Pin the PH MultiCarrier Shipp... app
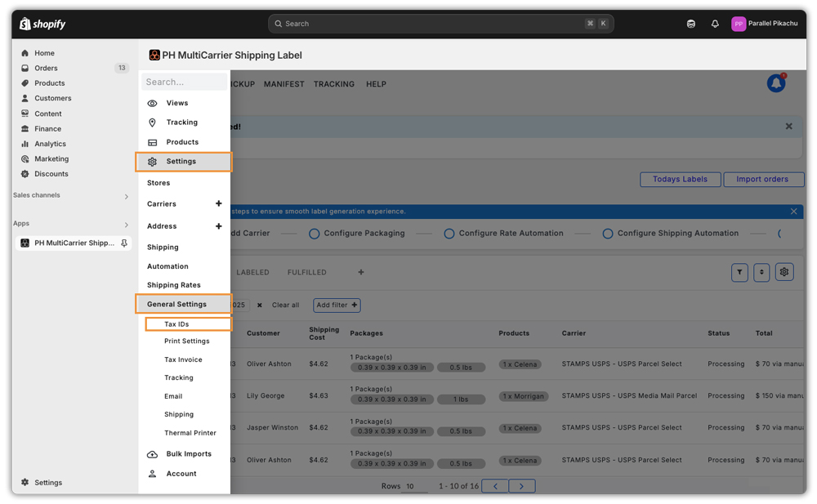Viewport: 817px width, 504px height. (x=124, y=243)
